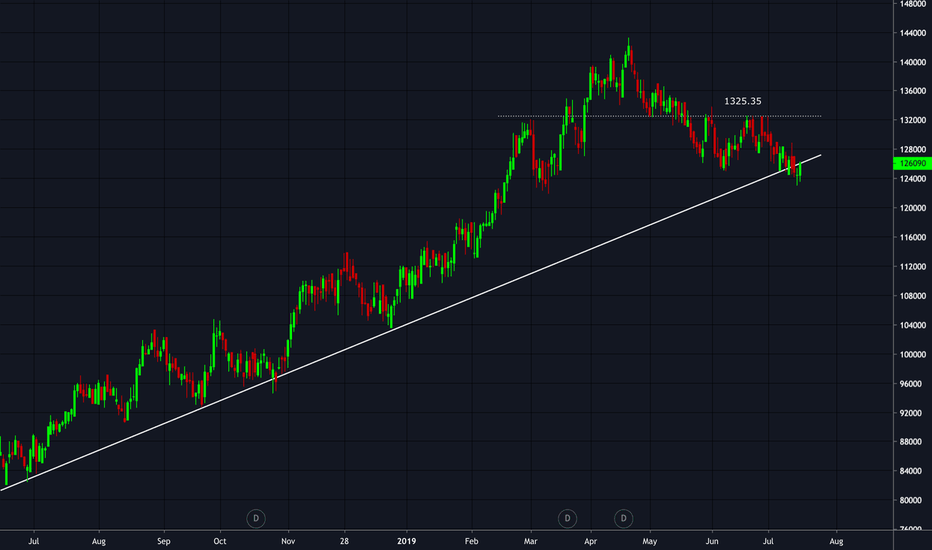Click the D dividend marker near late March
This screenshot has height=550, width=932.
point(567,518)
